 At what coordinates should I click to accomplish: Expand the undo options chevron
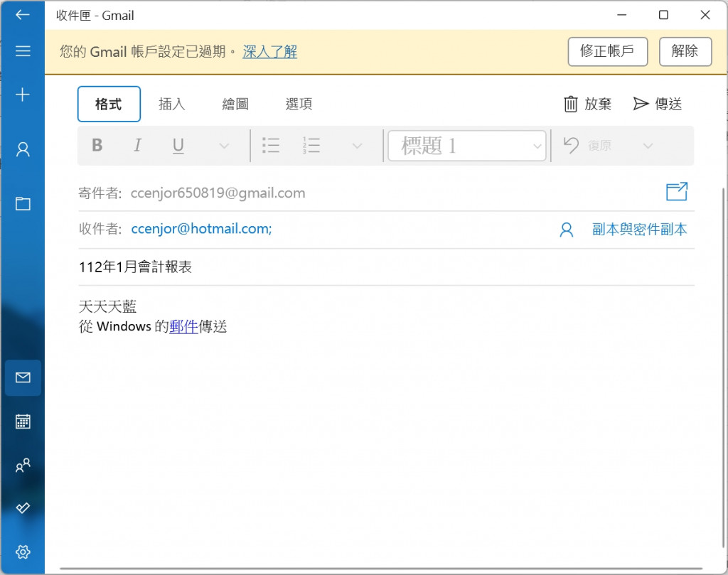pos(648,146)
